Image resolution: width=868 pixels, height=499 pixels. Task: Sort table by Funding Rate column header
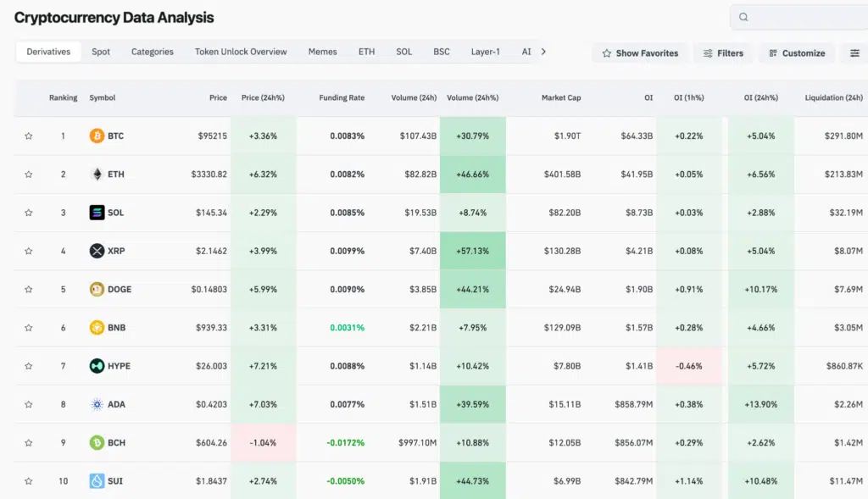[342, 97]
